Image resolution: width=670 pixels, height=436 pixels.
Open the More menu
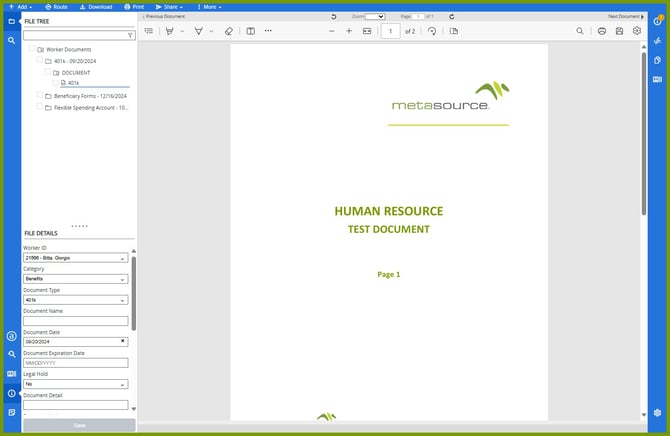[209, 7]
